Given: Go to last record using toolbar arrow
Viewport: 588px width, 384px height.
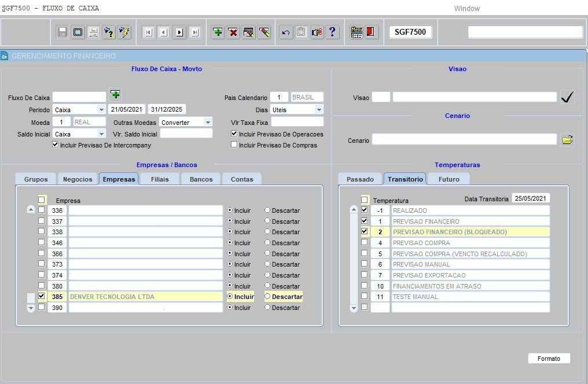Looking at the screenshot, I should click(194, 32).
